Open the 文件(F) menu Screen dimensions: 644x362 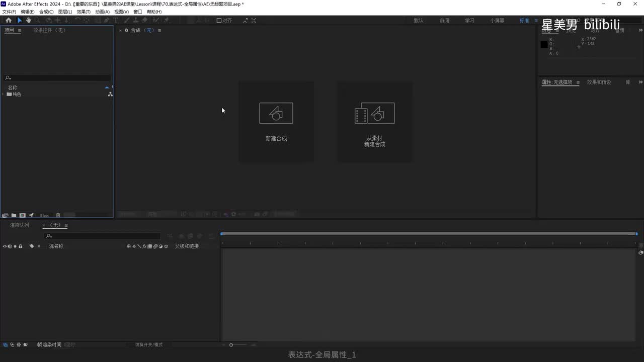pos(9,12)
